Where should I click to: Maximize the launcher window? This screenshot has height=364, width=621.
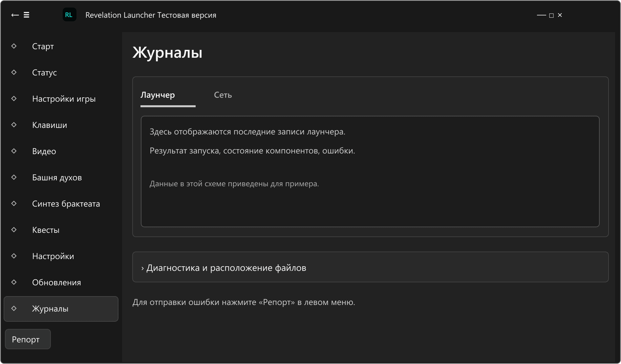[551, 15]
